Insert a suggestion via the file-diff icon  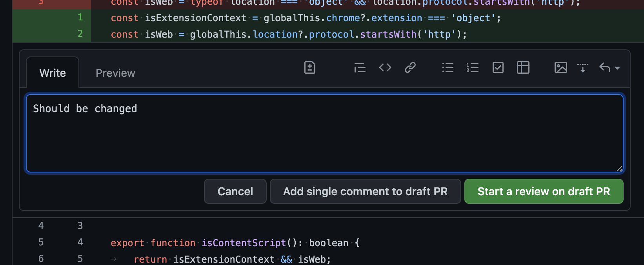310,68
